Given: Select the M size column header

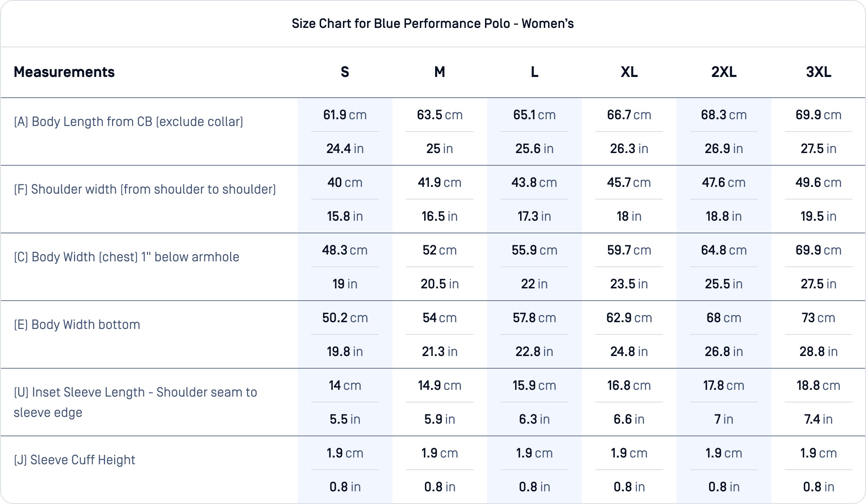Looking at the screenshot, I should (x=439, y=72).
